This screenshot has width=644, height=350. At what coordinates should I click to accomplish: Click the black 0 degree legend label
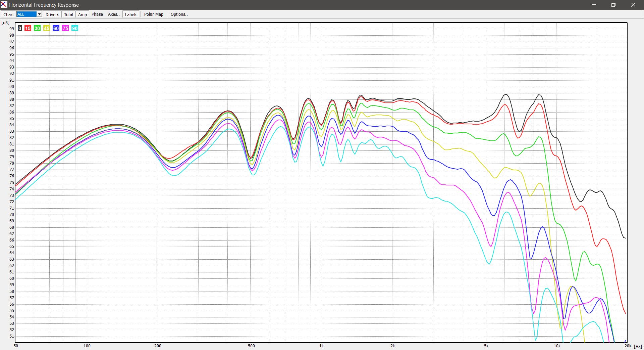click(20, 28)
